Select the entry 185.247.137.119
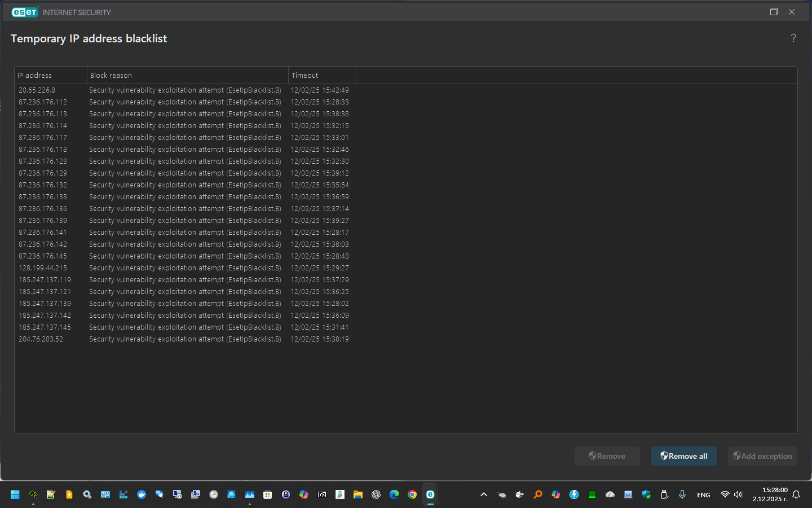The height and width of the screenshot is (508, 812). point(45,280)
